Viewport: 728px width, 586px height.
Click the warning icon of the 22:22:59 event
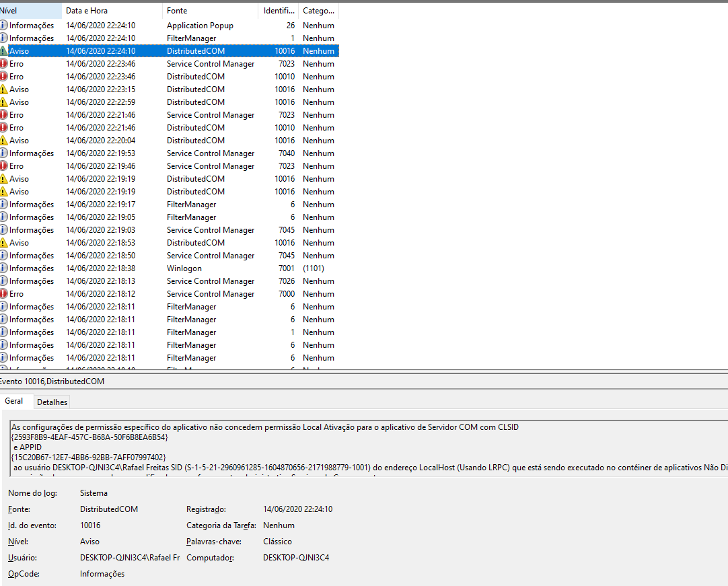(3, 102)
